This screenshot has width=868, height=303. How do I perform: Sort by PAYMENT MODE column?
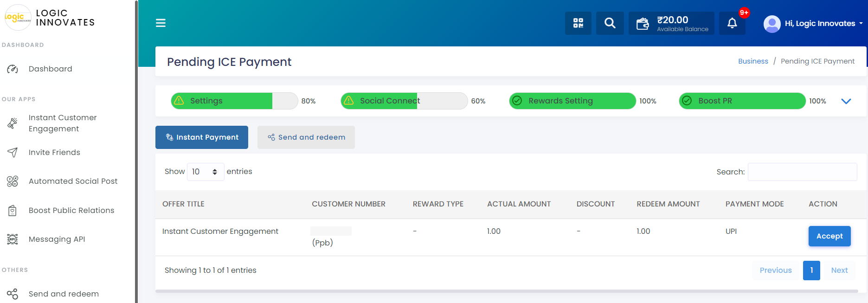tap(754, 204)
